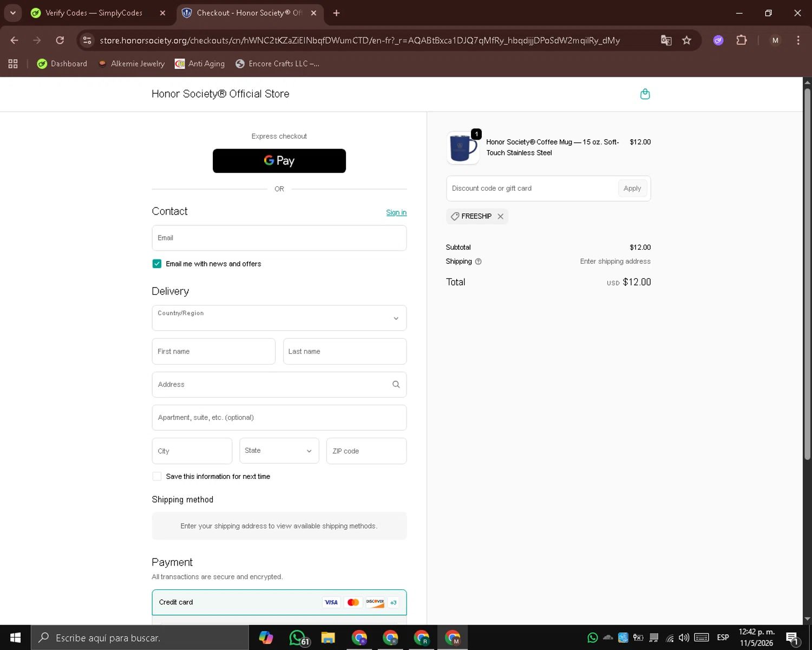Click the translate page icon
This screenshot has width=812, height=650.
coord(666,40)
